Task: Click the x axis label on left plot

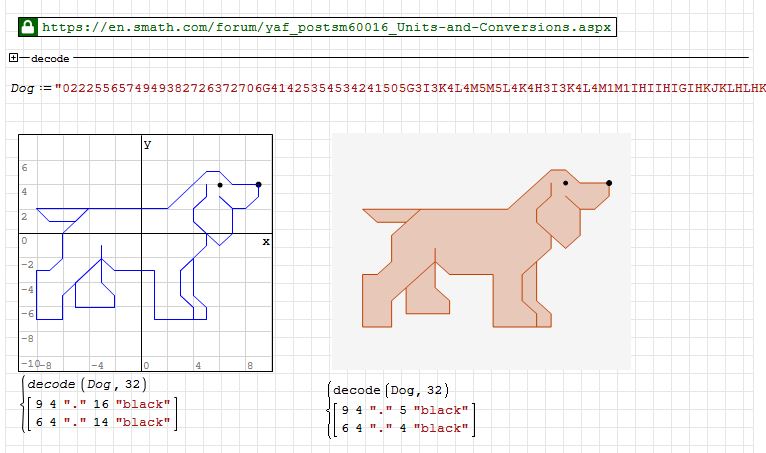Action: (265, 241)
